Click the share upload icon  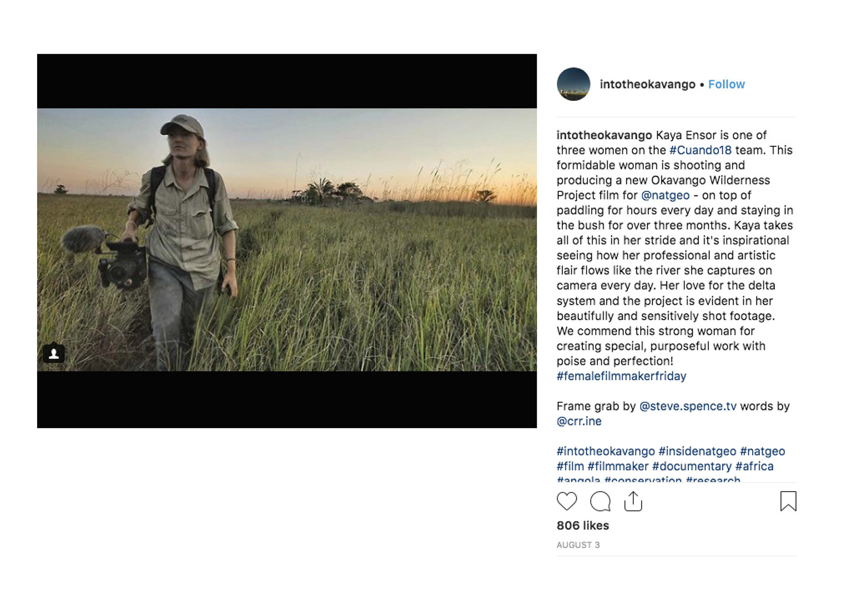(633, 501)
